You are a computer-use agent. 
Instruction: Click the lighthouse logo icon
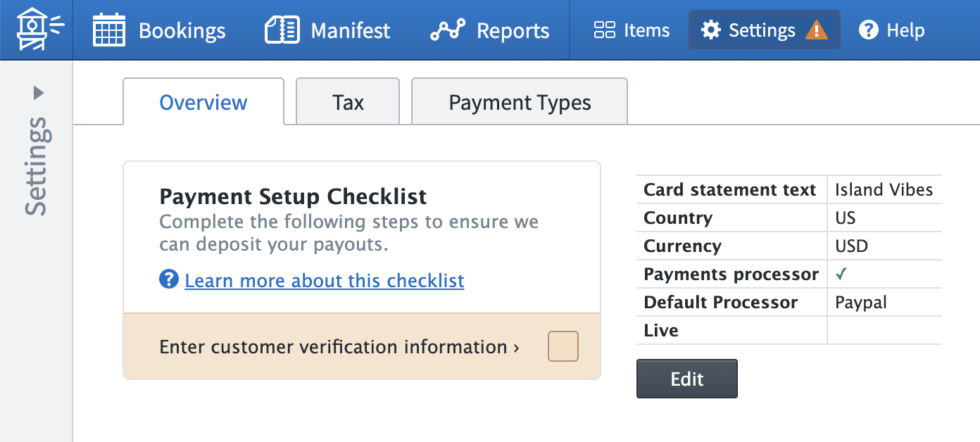(39, 30)
